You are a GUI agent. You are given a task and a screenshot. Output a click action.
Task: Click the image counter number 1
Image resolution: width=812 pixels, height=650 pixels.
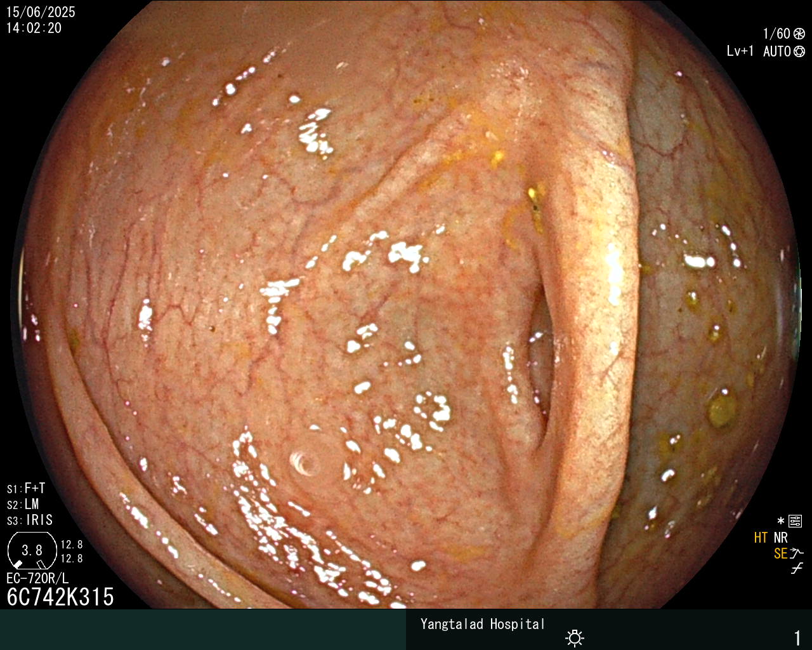[797, 637]
